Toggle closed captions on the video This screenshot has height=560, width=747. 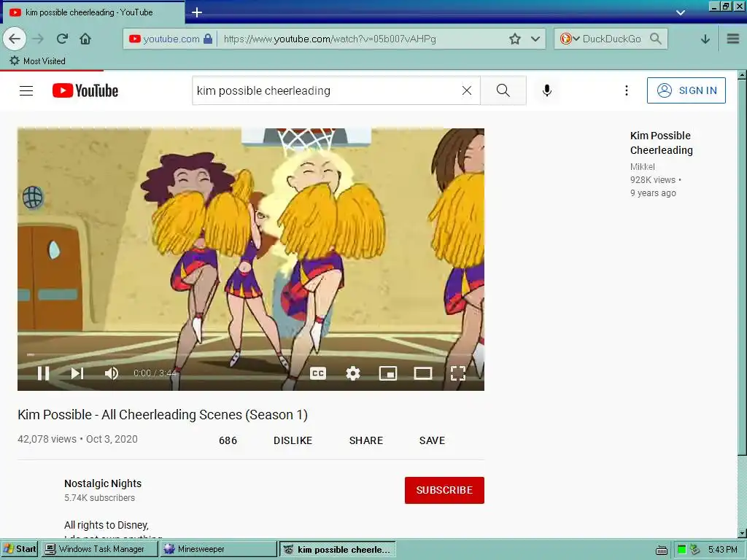(318, 373)
